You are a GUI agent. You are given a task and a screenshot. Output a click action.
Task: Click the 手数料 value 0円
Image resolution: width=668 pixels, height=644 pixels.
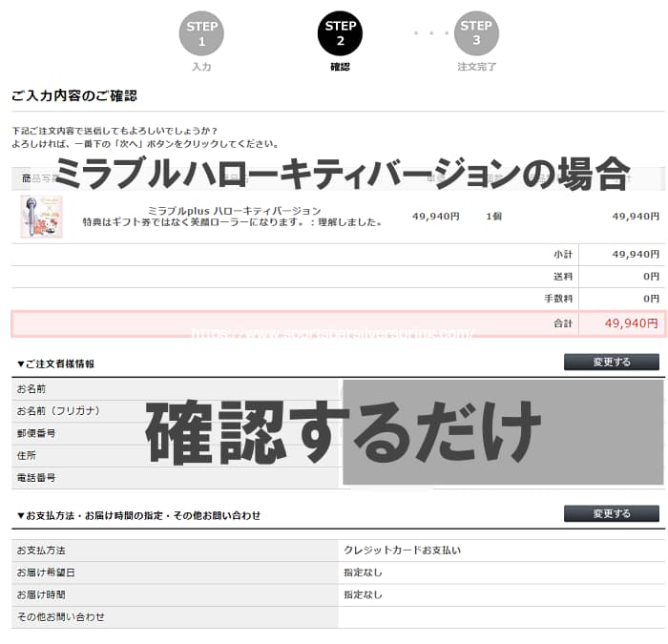pyautogui.click(x=652, y=299)
